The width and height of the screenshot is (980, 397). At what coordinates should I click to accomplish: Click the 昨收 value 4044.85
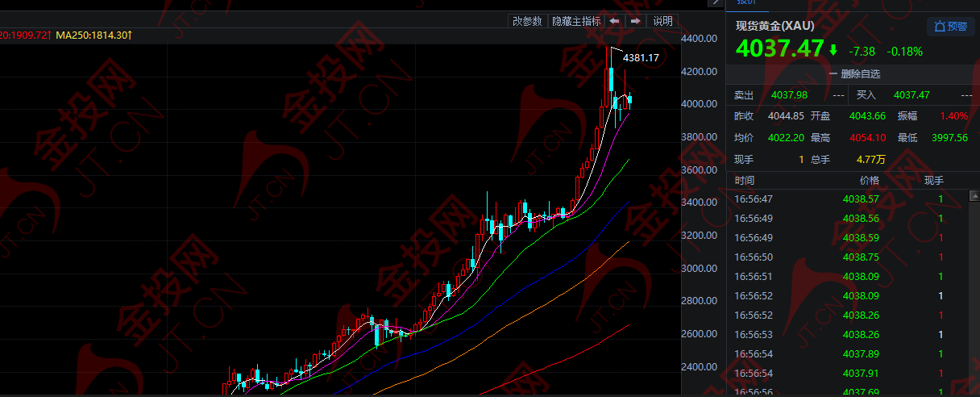point(787,116)
